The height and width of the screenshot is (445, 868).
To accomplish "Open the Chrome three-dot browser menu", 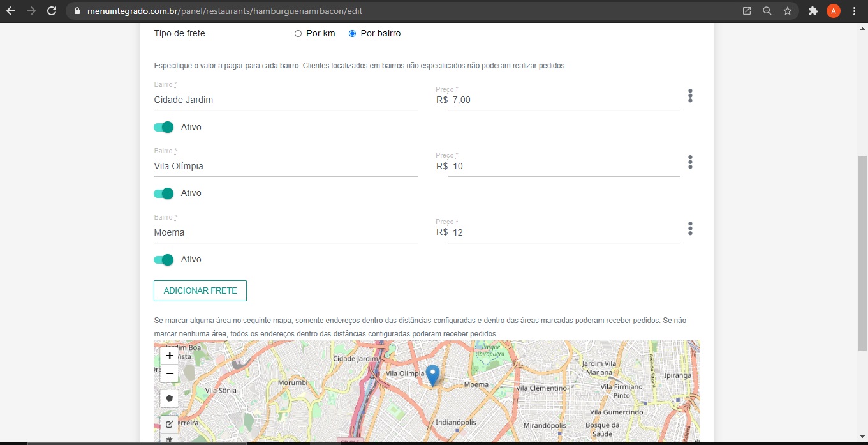I will pyautogui.click(x=854, y=11).
